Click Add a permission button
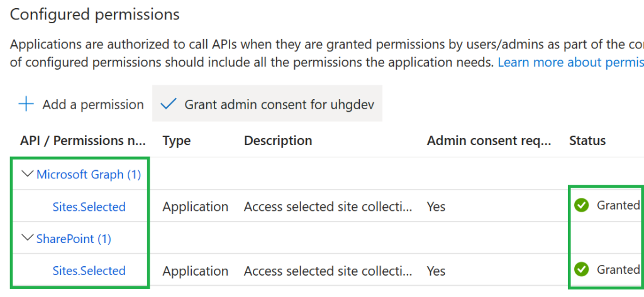Viewport: 644px width, 297px height. pyautogui.click(x=81, y=104)
